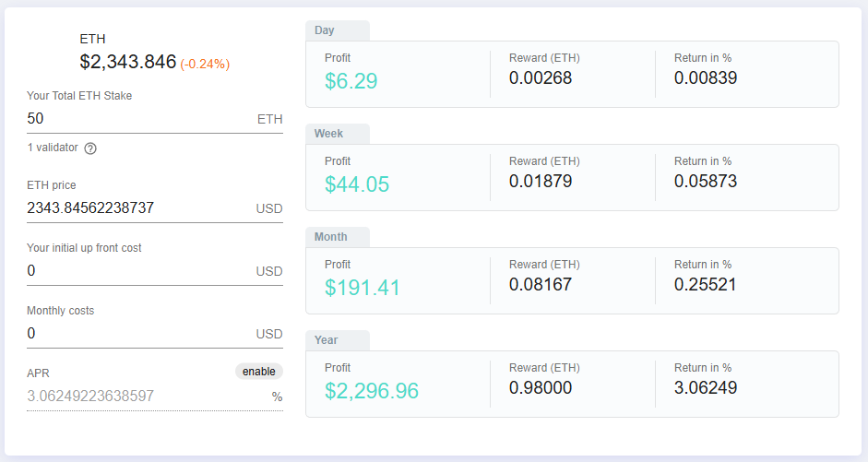
Task: Click the monthly profit $191.41 value
Action: point(363,288)
